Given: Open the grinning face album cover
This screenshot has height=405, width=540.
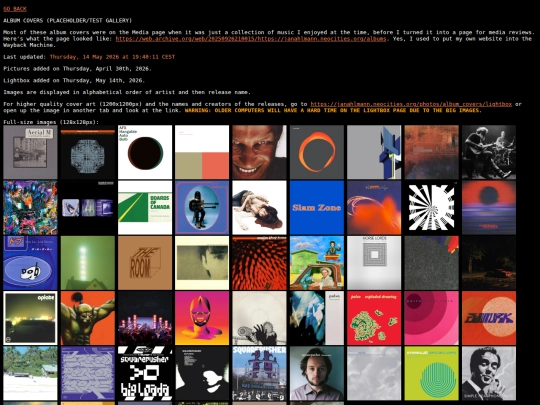Looking at the screenshot, I should (259, 152).
